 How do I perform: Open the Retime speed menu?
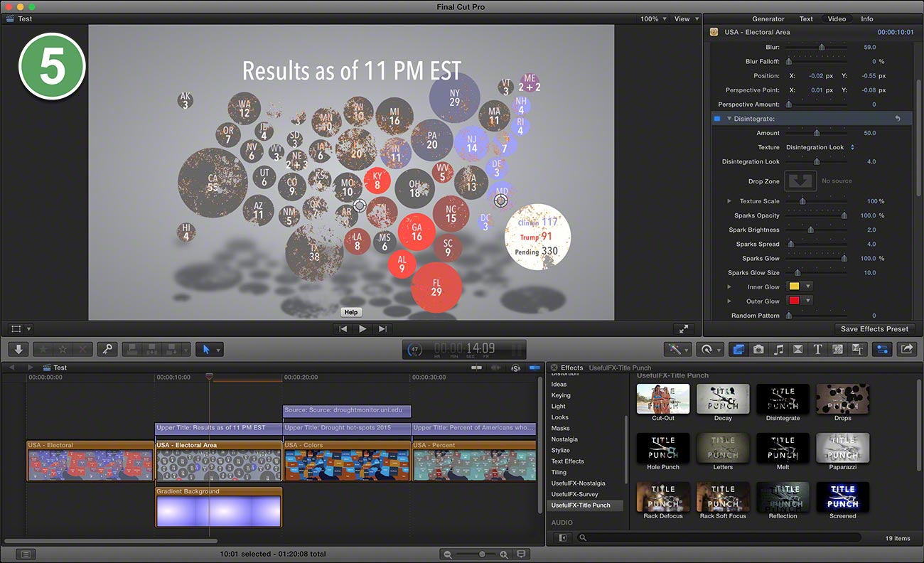[710, 349]
